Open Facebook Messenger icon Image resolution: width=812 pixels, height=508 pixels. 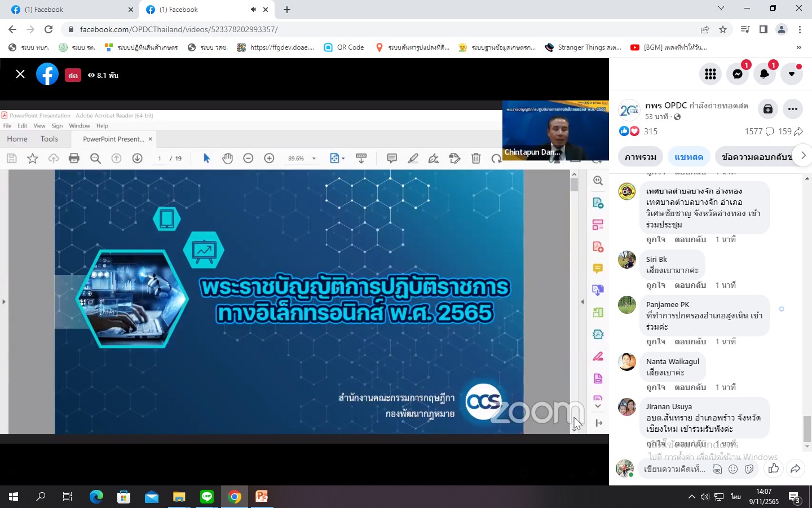pyautogui.click(x=737, y=74)
